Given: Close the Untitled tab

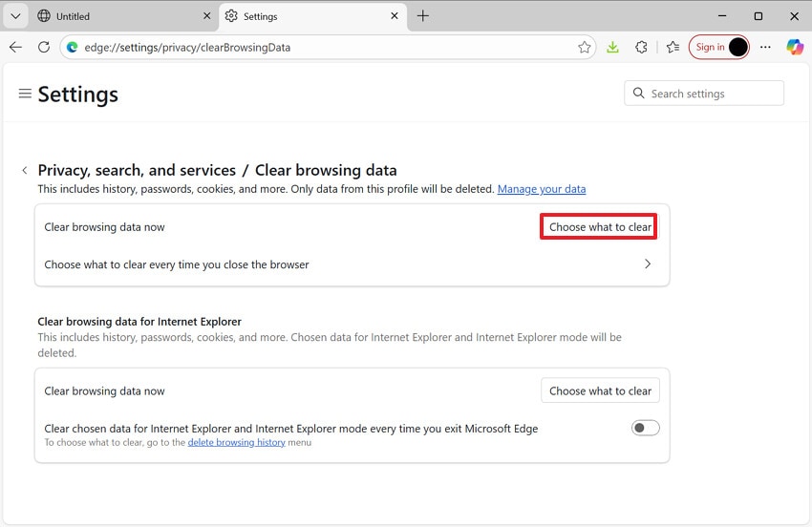Looking at the screenshot, I should [208, 16].
